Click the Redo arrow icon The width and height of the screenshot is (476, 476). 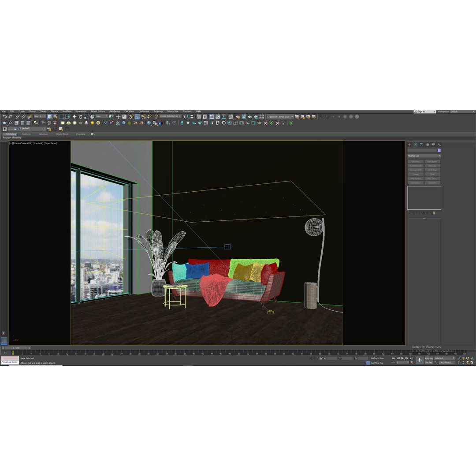pos(10,116)
